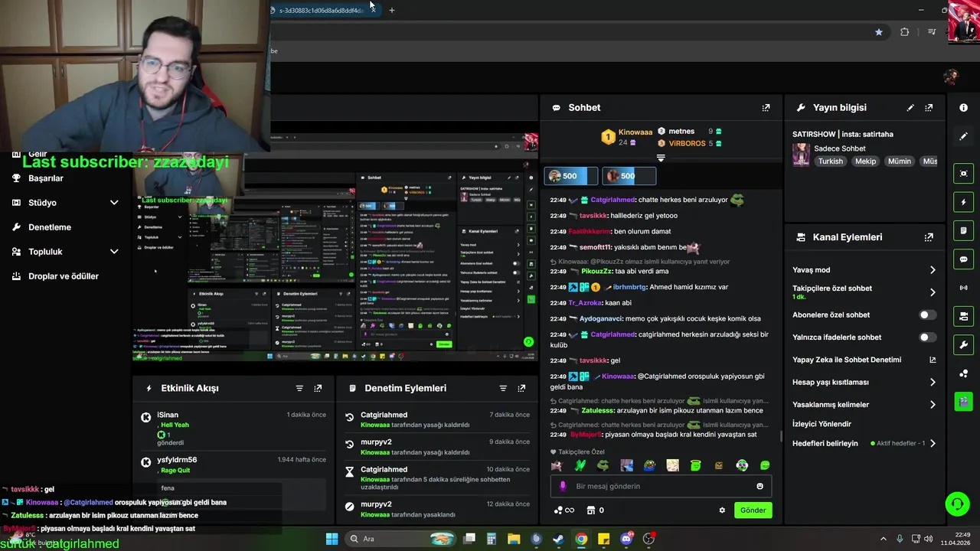The height and width of the screenshot is (551, 980).
Task: Edit Yayın bilgisi with pencil icon
Action: tap(910, 108)
